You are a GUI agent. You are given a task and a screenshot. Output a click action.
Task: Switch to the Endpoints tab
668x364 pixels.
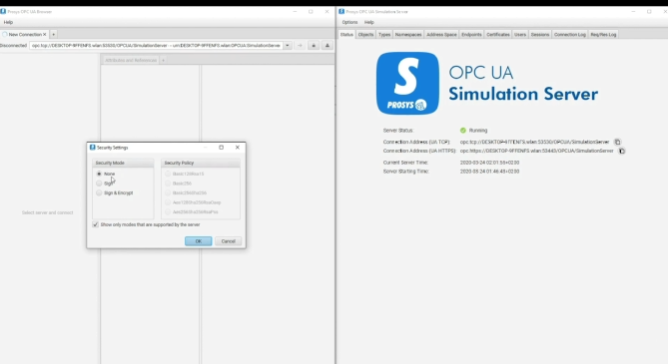[x=471, y=35]
